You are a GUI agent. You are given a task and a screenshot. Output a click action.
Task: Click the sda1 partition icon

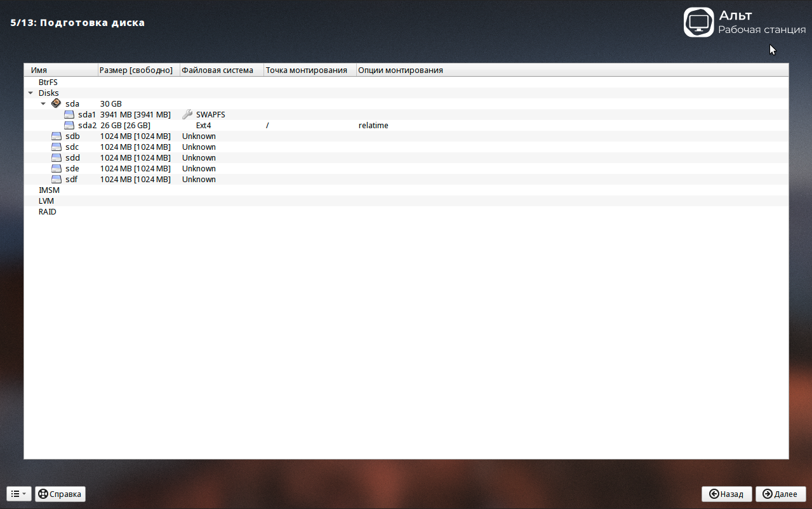click(x=69, y=115)
